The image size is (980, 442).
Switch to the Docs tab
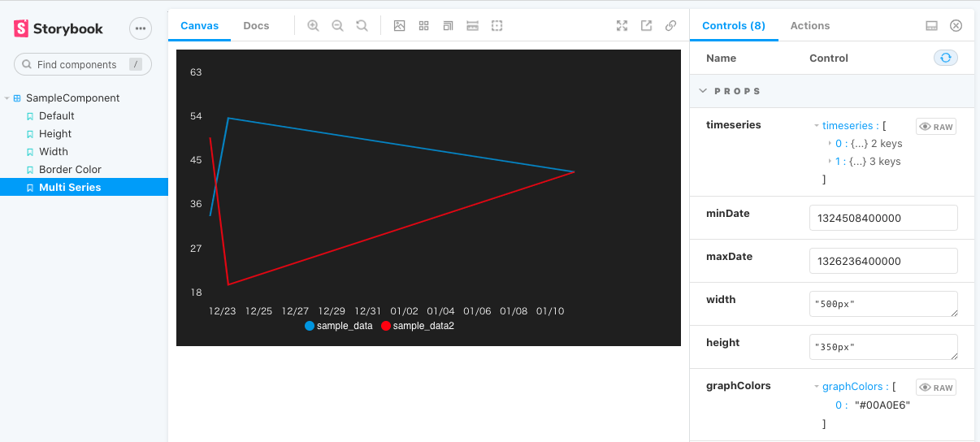[256, 25]
